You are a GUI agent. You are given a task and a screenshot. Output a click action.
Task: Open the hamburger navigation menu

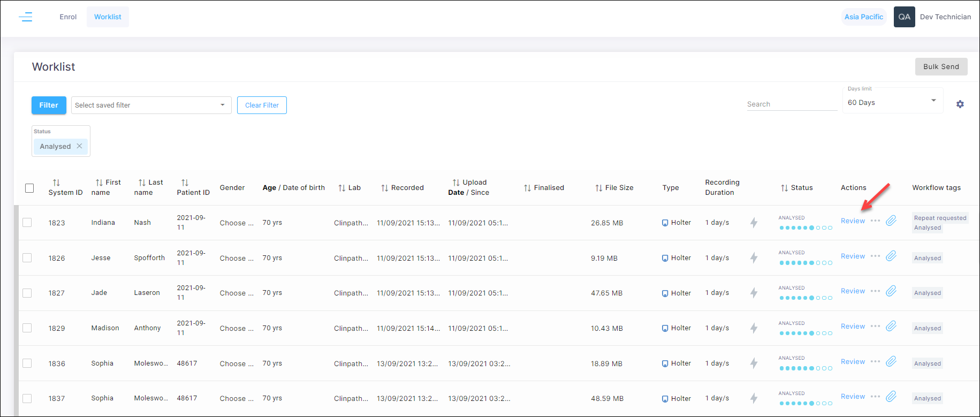[25, 17]
